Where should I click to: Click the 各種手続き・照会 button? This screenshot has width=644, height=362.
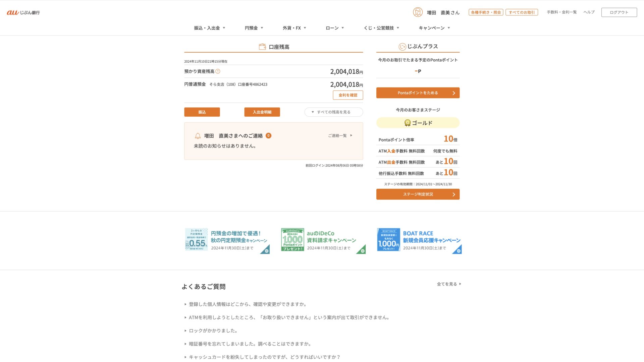(486, 12)
